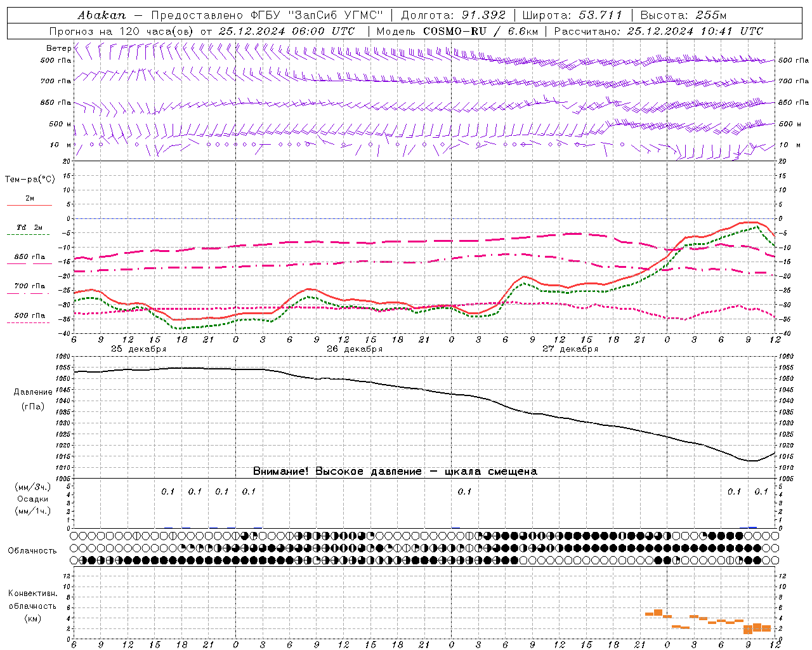The image size is (812, 650).
Task: Click the "(мм/3ч.)" precipitation unit label
Action: pos(33,487)
